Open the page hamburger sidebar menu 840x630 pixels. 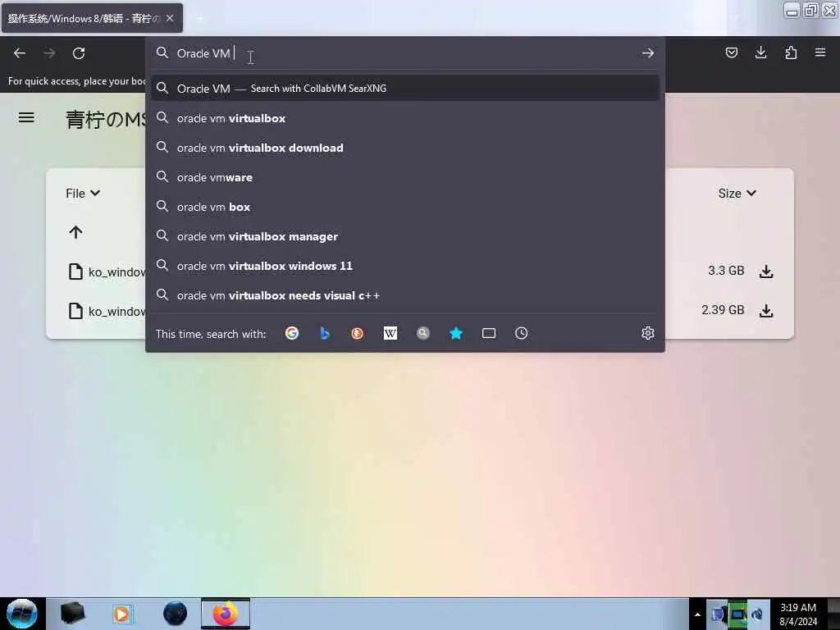pos(26,117)
